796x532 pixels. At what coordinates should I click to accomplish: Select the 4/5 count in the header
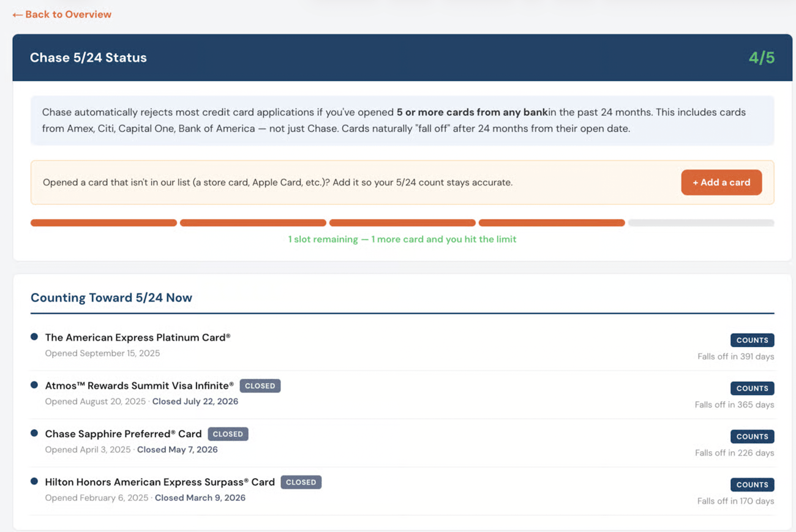[762, 58]
